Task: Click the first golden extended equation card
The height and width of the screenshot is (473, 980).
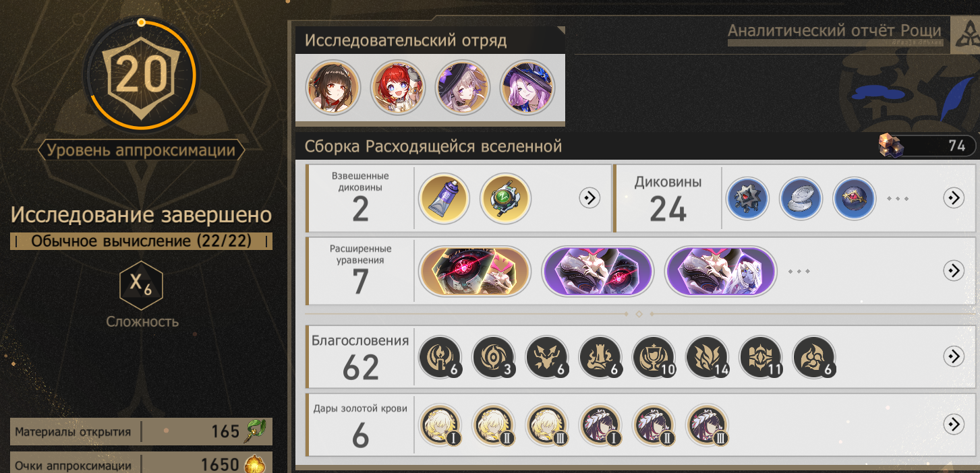Action: point(475,272)
